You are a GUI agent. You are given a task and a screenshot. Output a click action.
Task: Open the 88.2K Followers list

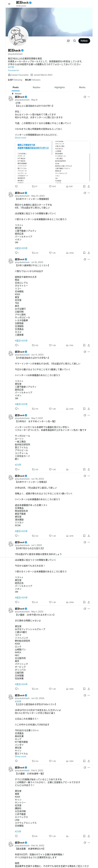click(33, 80)
